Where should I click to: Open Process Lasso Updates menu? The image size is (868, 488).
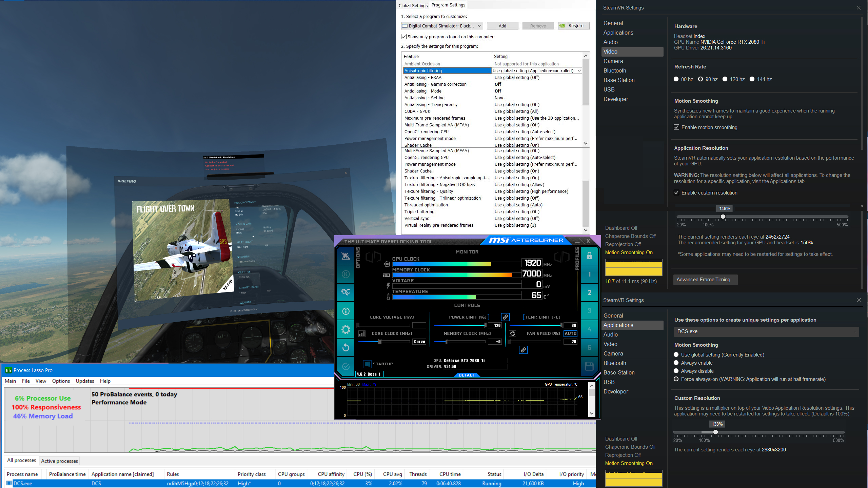(85, 381)
